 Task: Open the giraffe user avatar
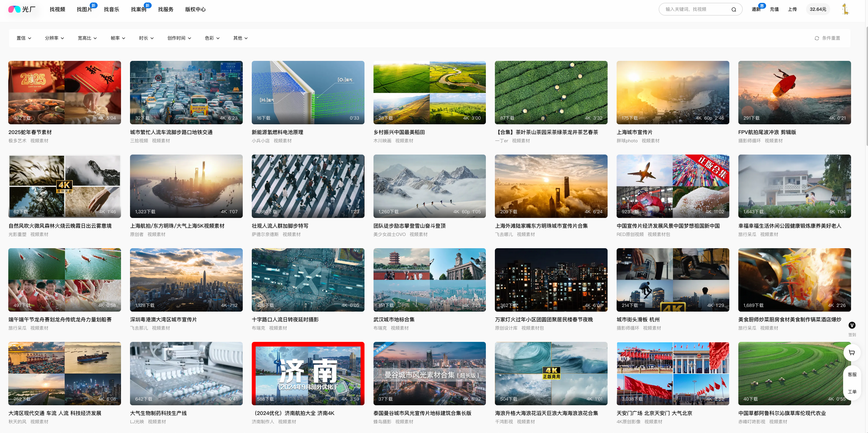[x=846, y=9]
